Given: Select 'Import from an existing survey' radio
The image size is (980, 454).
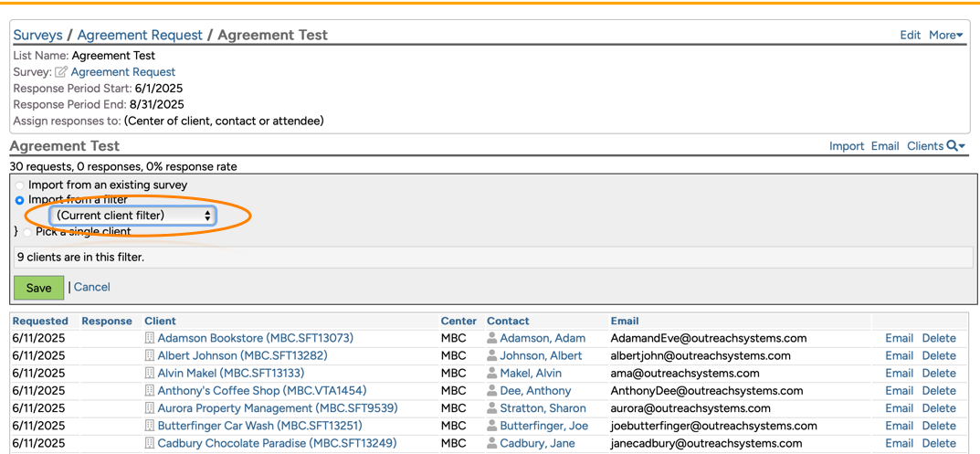Looking at the screenshot, I should 19,185.
